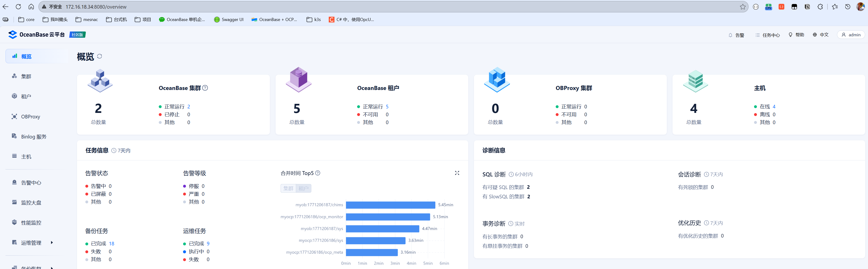Go to 集群 in sidebar
Image resolution: width=868 pixels, height=269 pixels.
click(26, 77)
